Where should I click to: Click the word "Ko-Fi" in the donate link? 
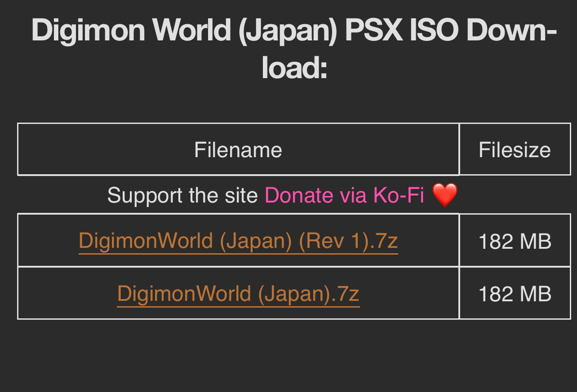tap(399, 195)
